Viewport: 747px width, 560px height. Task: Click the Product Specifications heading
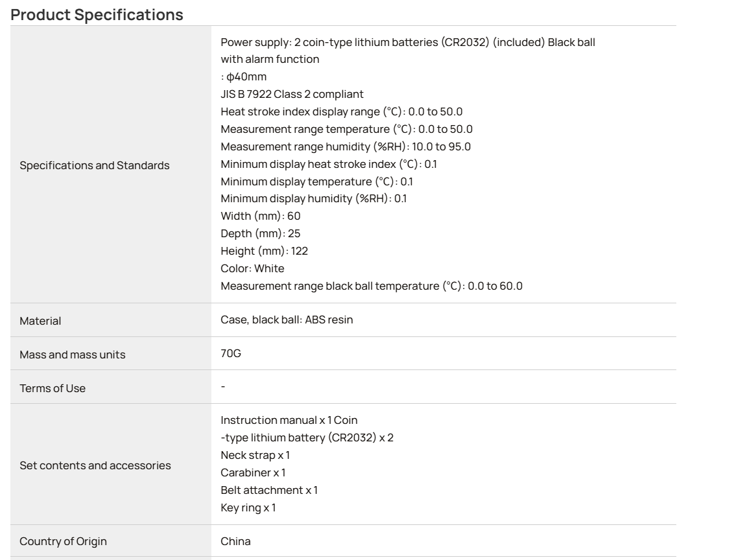pyautogui.click(x=97, y=15)
